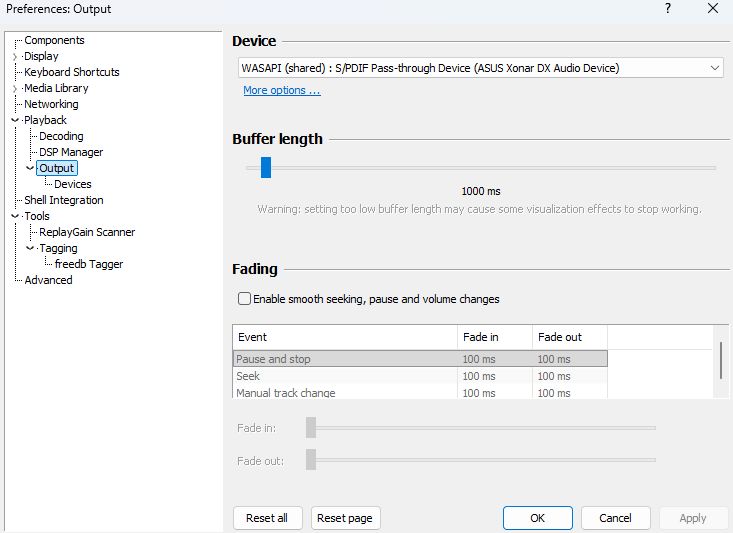The image size is (733, 533).
Task: Close the Preferences dialog
Action: pos(713,8)
